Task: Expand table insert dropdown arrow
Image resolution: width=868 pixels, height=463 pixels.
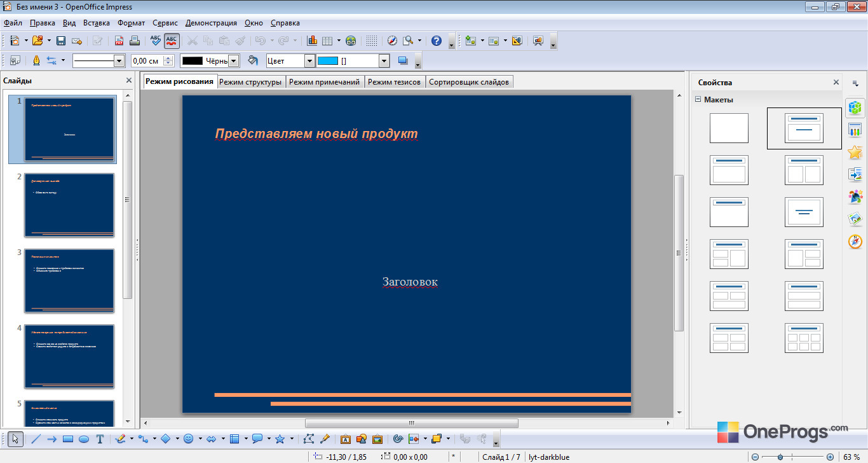Action: 339,41
